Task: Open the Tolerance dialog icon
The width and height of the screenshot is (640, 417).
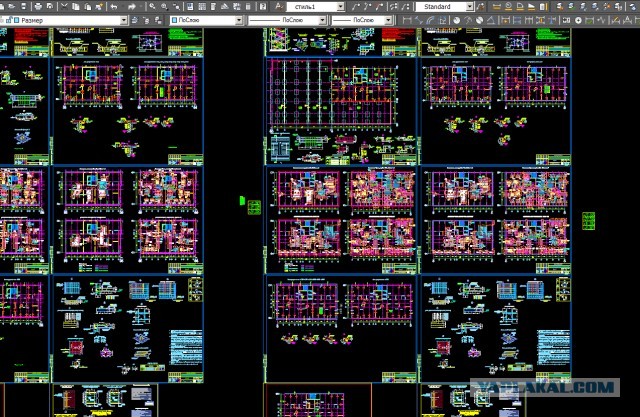Action: [x=566, y=20]
